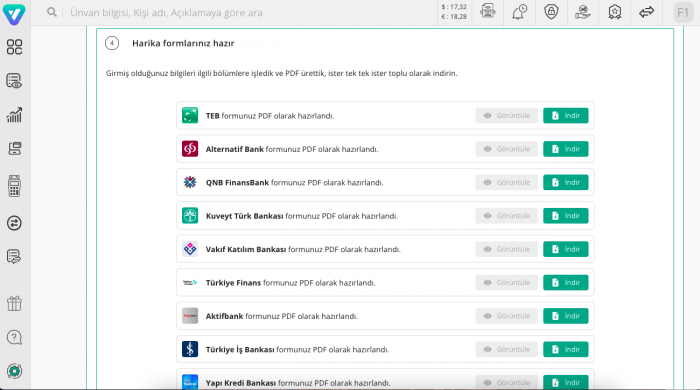
Task: Download the Aktifbank form PDF
Action: point(566,316)
